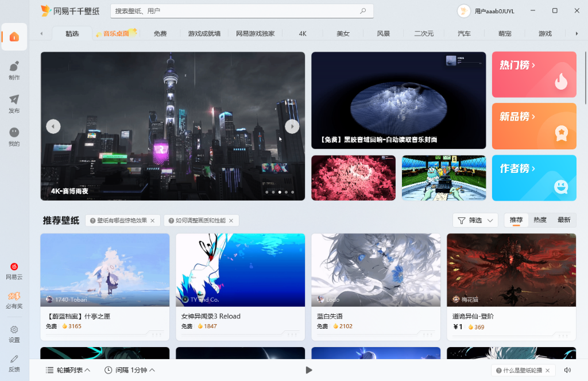The height and width of the screenshot is (381, 588).
Task: Show next banner slide
Action: tap(292, 126)
